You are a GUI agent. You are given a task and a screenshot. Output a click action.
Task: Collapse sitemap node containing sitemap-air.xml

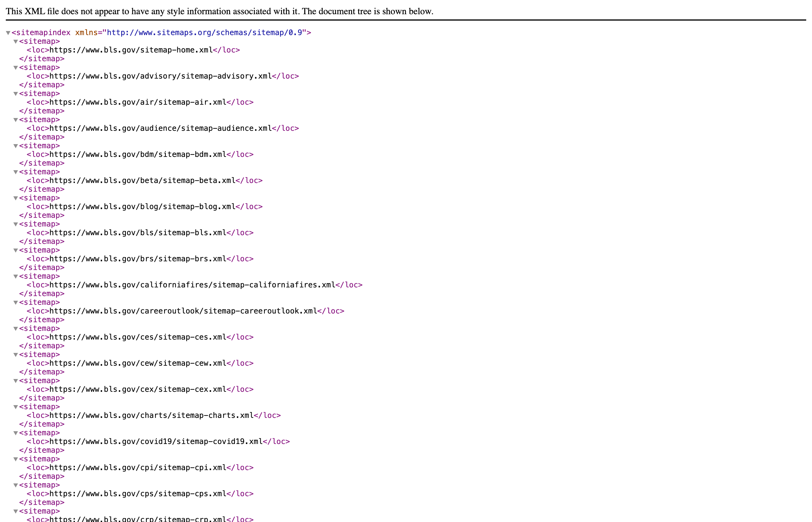point(16,94)
